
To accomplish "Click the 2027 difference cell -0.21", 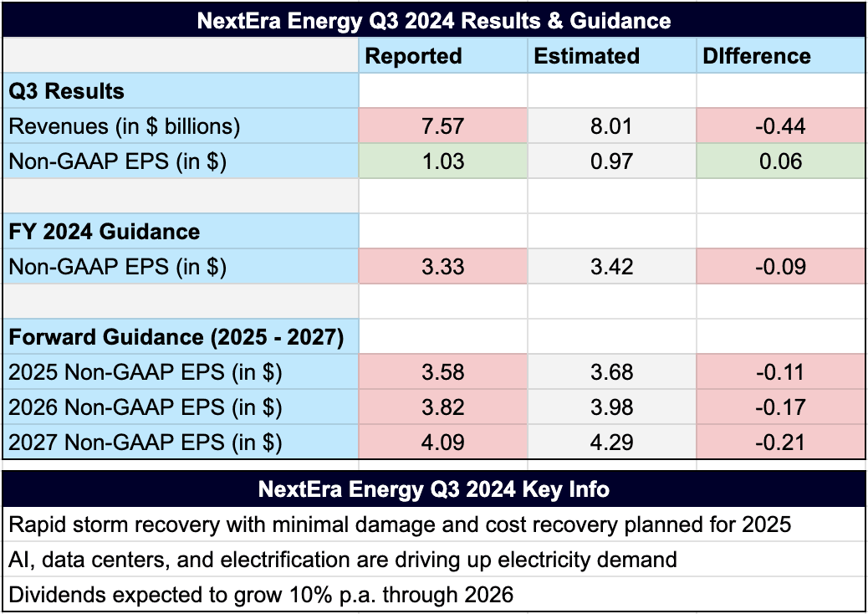I will point(780,442).
